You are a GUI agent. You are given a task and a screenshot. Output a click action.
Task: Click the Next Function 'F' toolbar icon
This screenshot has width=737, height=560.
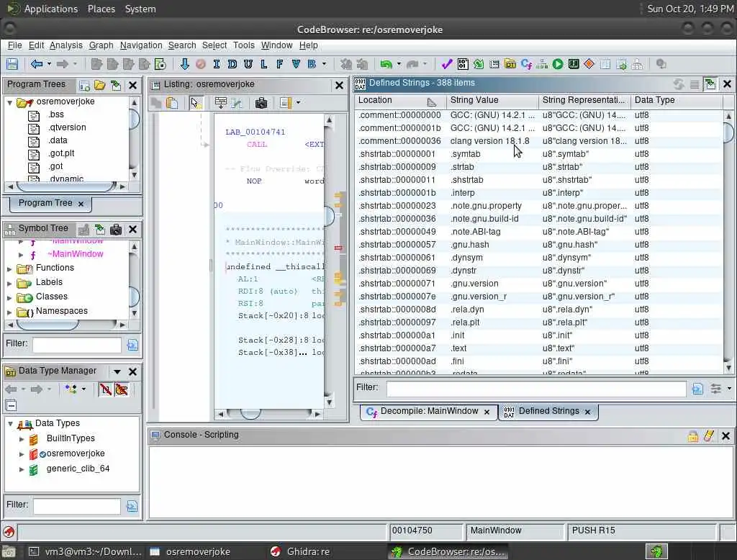pyautogui.click(x=280, y=64)
